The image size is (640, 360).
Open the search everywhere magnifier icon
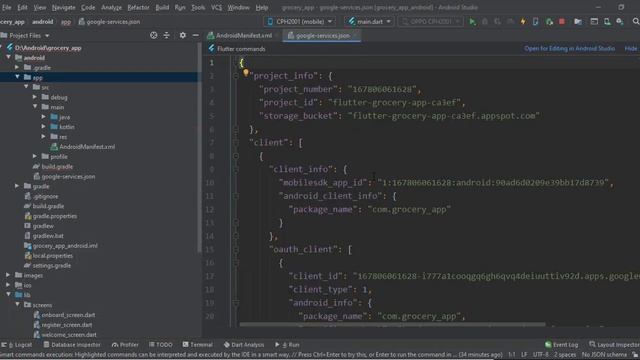tap(636, 22)
